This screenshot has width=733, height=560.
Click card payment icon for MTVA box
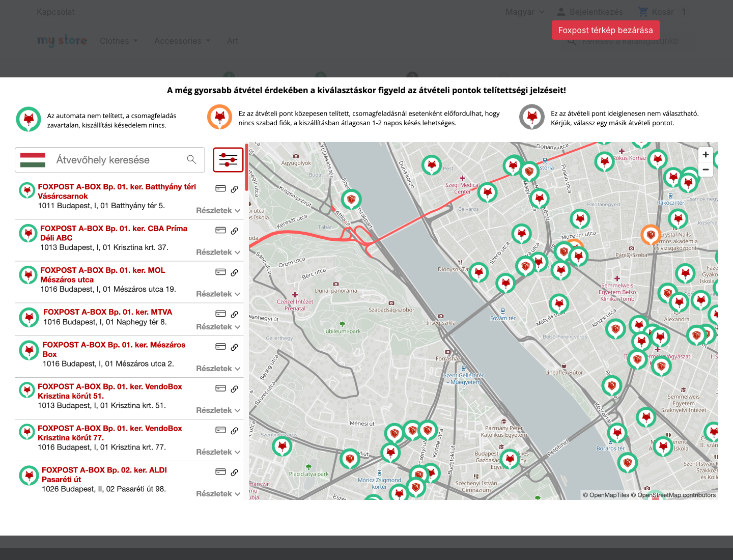(220, 314)
